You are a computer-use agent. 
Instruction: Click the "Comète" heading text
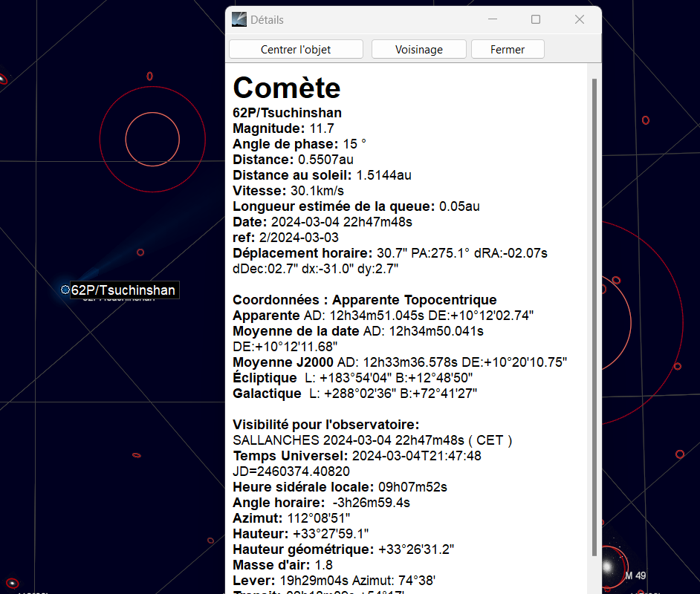287,88
